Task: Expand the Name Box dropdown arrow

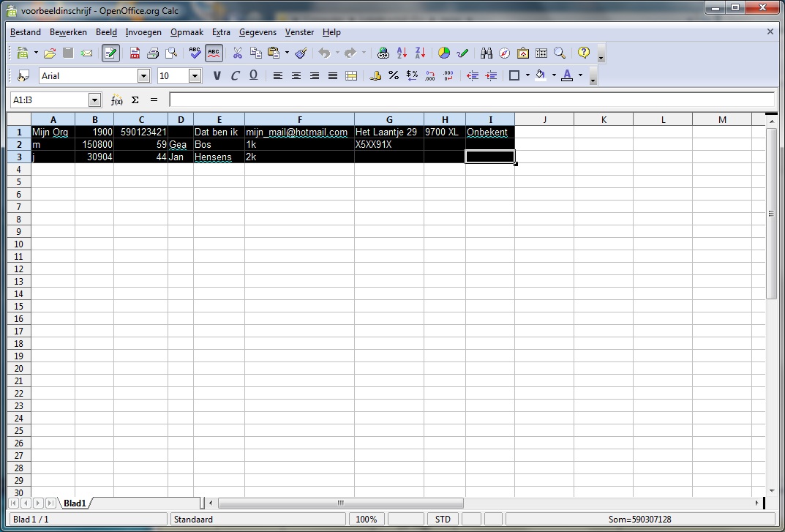Action: pos(94,100)
